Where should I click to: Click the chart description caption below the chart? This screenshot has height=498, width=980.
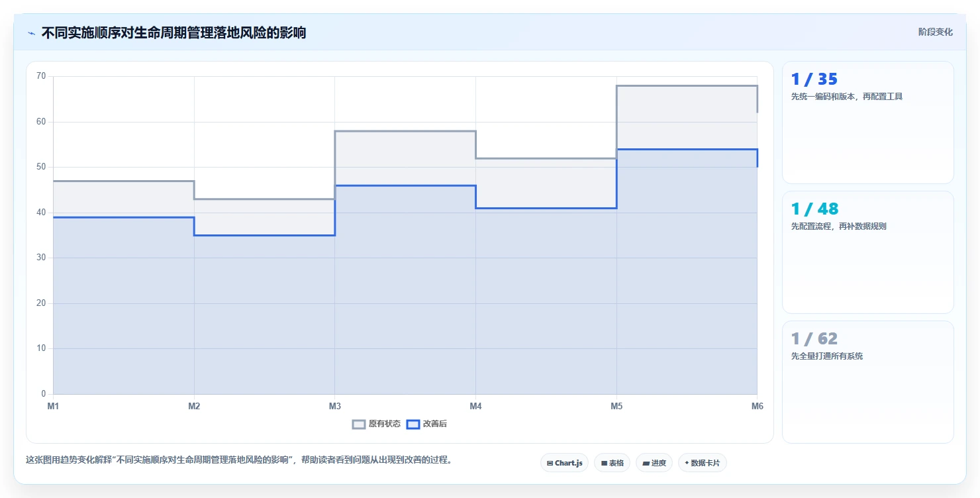(x=238, y=460)
